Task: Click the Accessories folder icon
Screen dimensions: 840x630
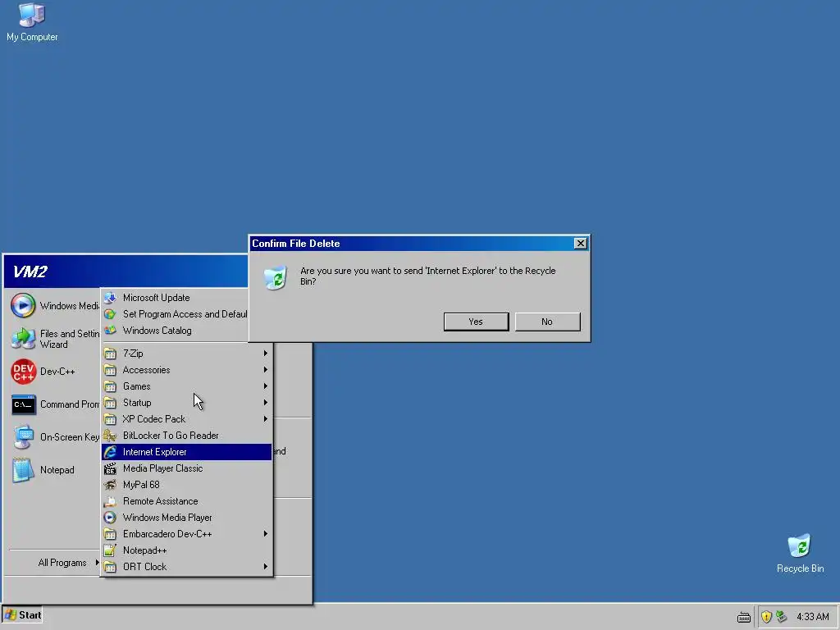Action: (110, 370)
